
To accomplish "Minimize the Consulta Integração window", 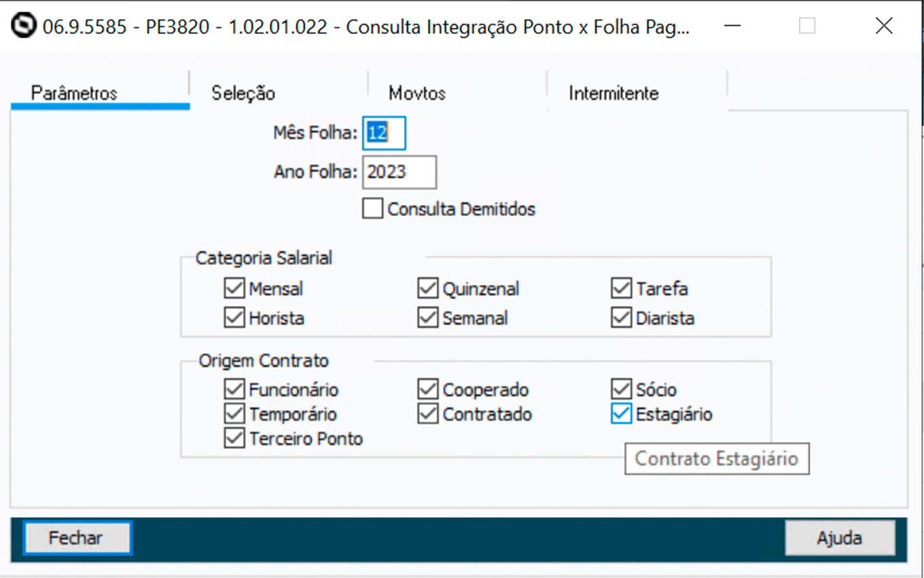I will [x=732, y=27].
